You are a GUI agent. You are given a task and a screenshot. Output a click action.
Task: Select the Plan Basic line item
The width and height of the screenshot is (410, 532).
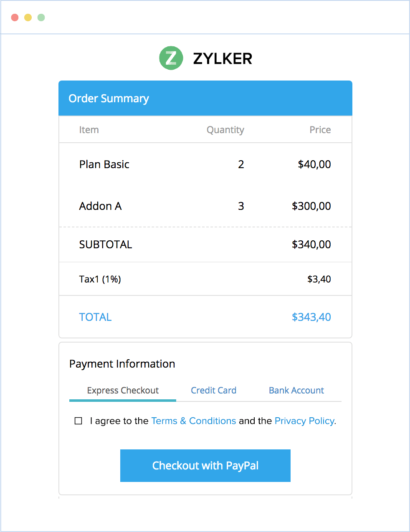click(x=104, y=164)
